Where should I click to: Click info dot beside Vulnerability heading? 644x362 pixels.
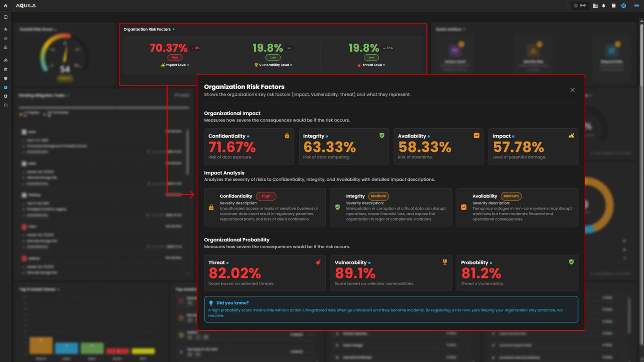[370, 263]
